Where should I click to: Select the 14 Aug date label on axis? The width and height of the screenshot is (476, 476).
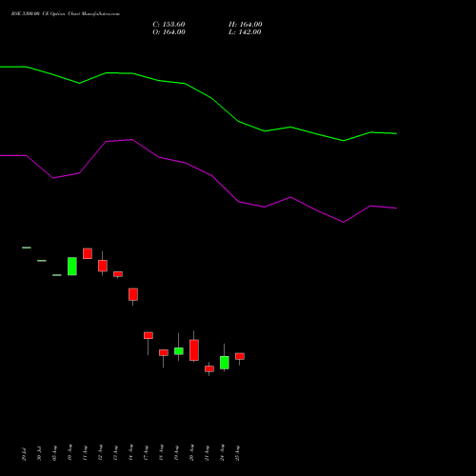(131, 452)
